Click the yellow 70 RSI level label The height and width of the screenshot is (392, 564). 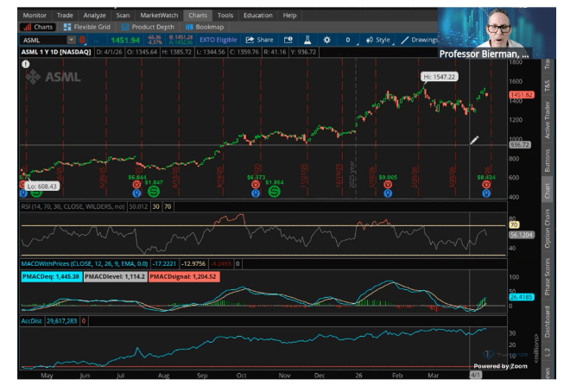(x=514, y=224)
